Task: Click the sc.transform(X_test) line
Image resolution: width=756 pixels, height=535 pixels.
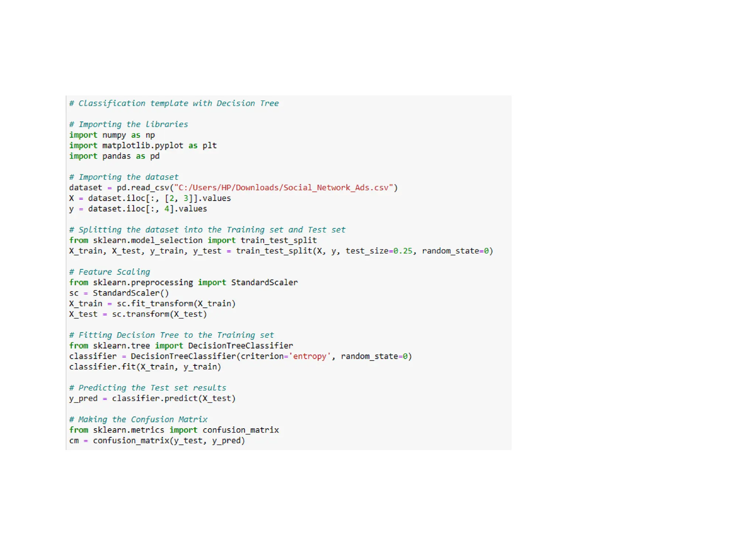Action: pyautogui.click(x=138, y=314)
